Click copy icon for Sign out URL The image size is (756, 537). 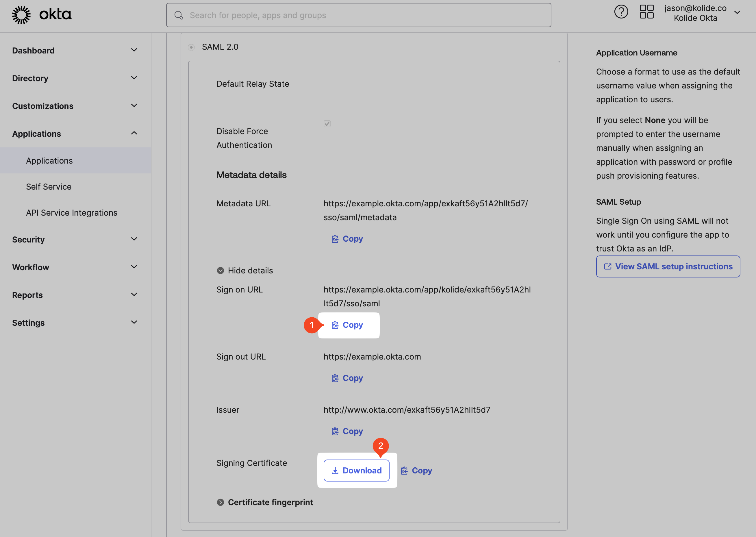click(x=335, y=378)
